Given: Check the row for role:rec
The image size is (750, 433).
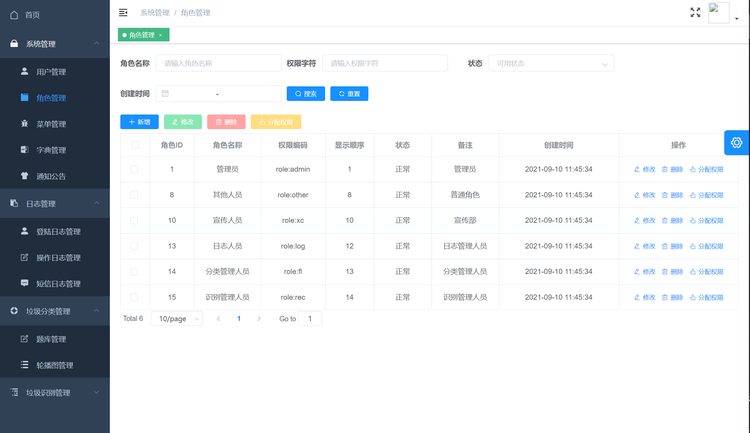Looking at the screenshot, I should click(x=134, y=297).
